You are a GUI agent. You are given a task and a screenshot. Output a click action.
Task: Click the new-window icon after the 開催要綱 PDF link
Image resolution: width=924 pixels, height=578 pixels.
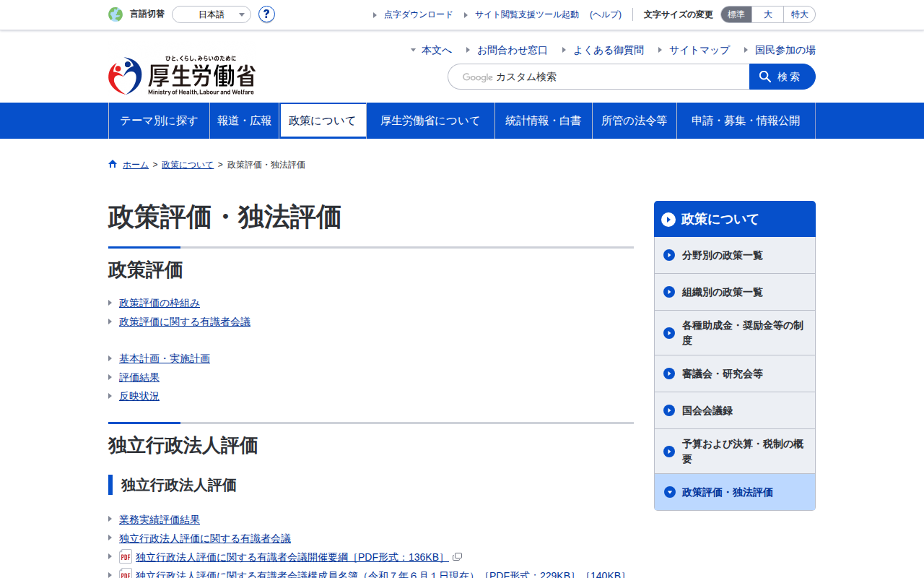point(457,557)
